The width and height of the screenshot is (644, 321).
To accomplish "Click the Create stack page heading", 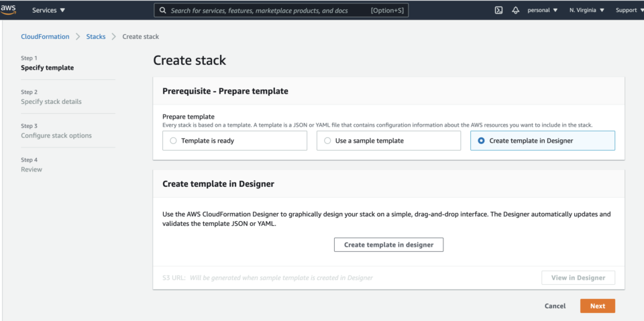I will click(189, 60).
